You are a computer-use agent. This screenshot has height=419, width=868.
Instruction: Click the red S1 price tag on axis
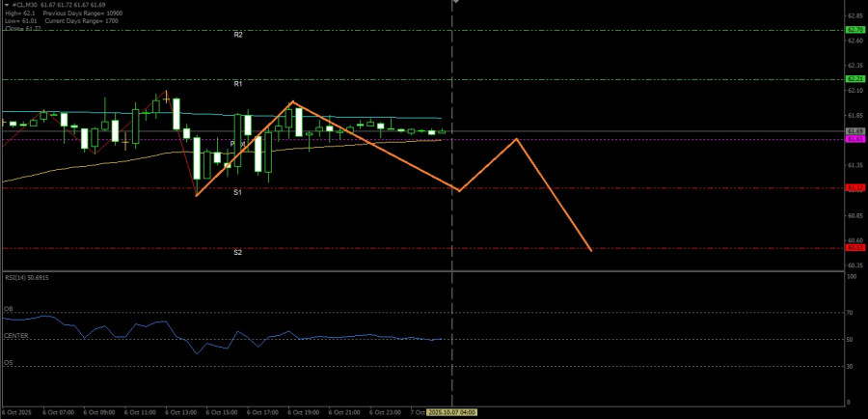854,188
